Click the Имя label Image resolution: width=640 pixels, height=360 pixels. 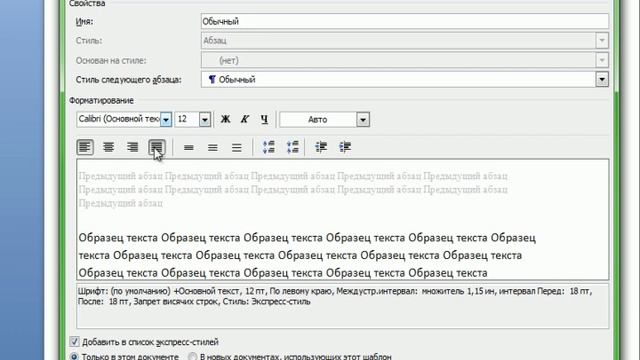pyautogui.click(x=84, y=22)
